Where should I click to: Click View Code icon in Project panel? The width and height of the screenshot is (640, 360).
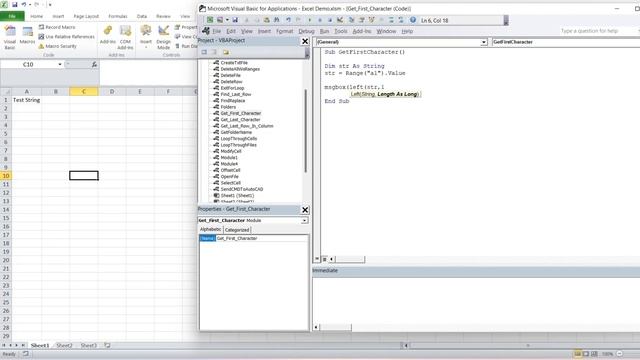coord(204,52)
